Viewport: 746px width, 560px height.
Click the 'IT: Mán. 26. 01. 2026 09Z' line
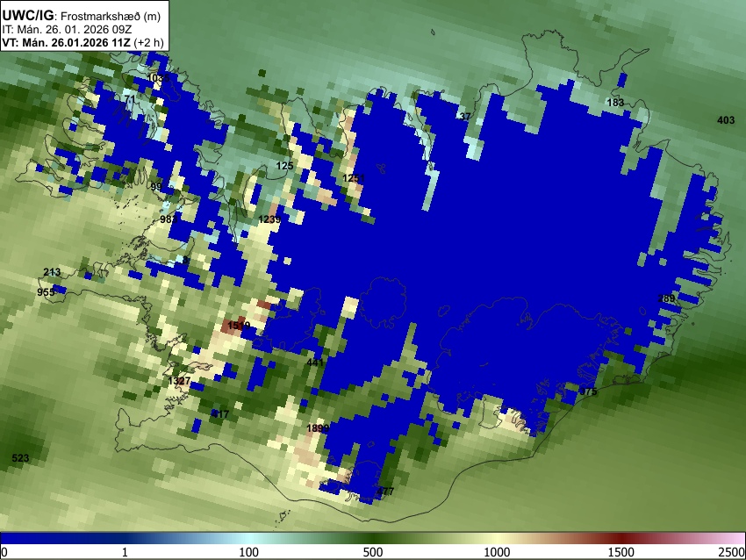point(67,30)
